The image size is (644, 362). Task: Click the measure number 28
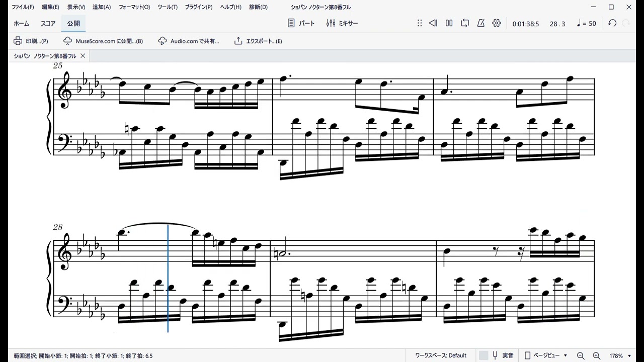click(57, 227)
